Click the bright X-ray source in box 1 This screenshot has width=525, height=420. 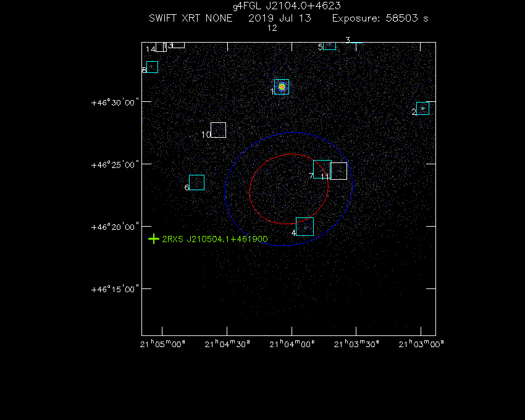coord(282,87)
